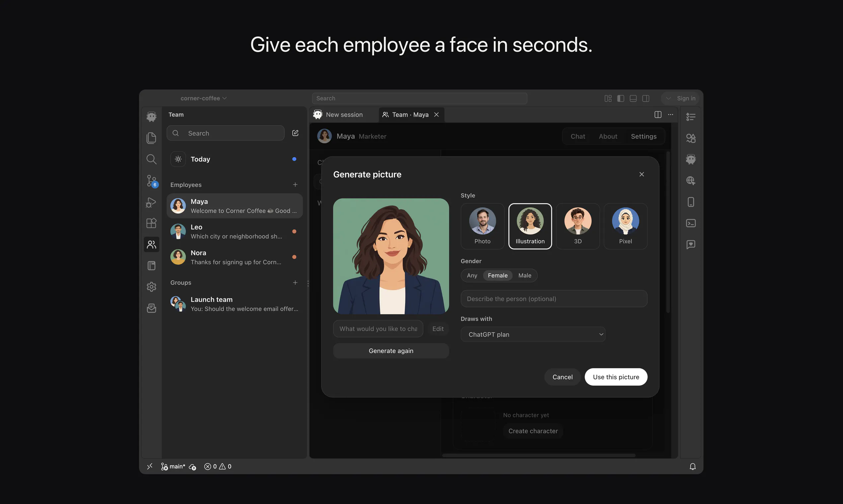Set gender to Male
Viewport: 843px width, 504px height.
pos(524,276)
